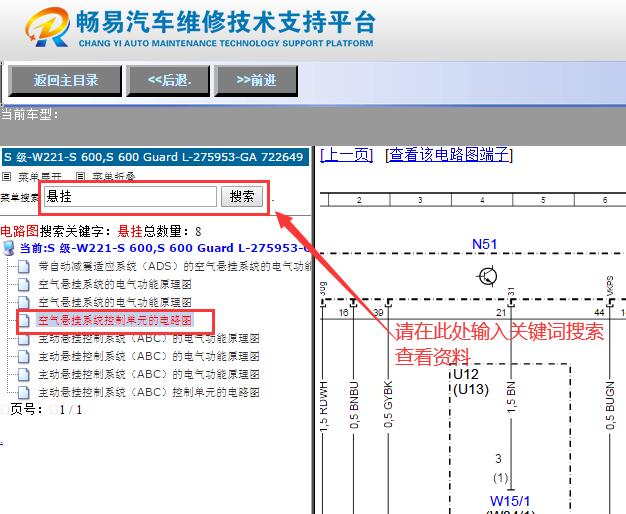Select tree root 当前:S 级-W221-S 600 Guard

[x=165, y=248]
